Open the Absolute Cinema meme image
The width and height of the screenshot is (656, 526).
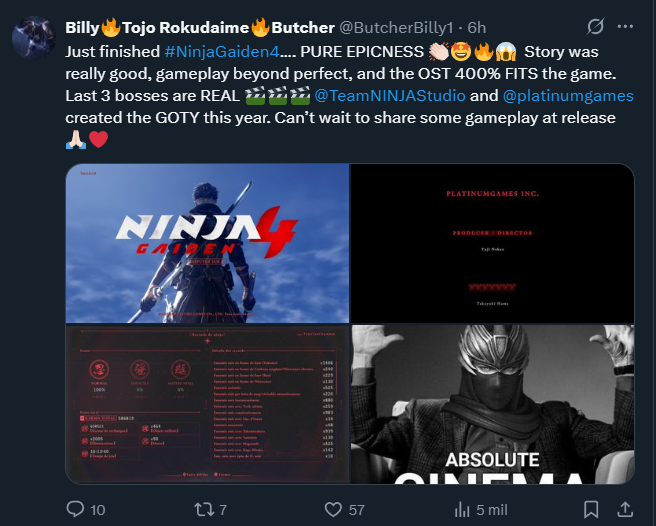(x=492, y=404)
